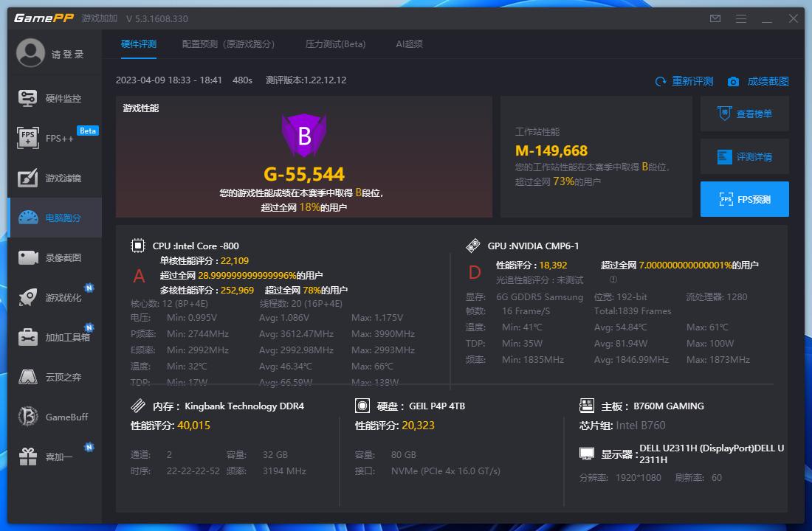Click workstation score M-149,668
Viewport: 812px width, 531px height.
[551, 150]
